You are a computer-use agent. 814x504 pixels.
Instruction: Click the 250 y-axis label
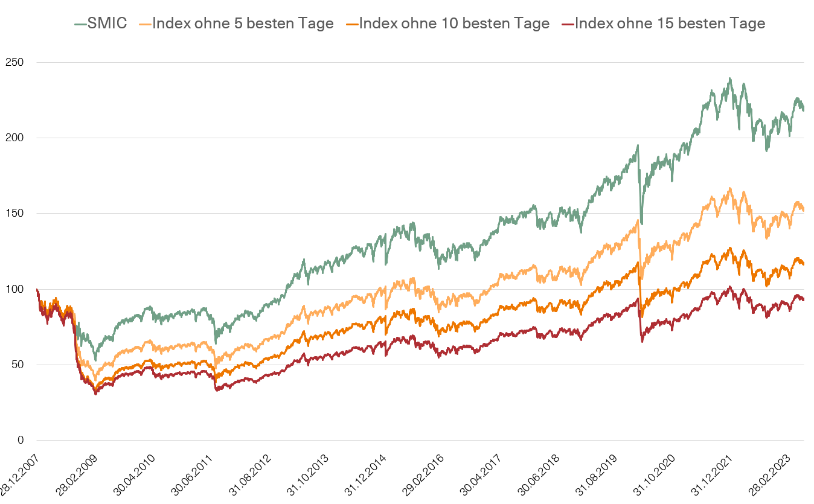14,62
